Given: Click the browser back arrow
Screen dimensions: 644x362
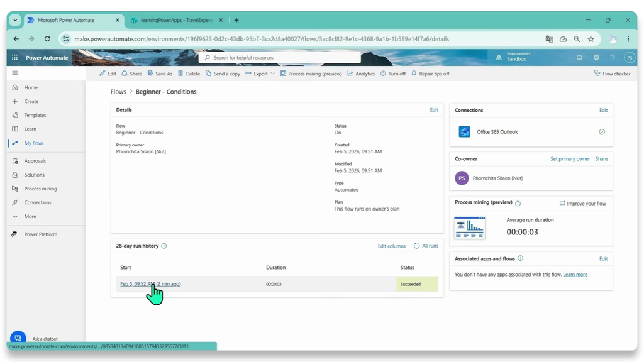Looking at the screenshot, I should [16, 39].
